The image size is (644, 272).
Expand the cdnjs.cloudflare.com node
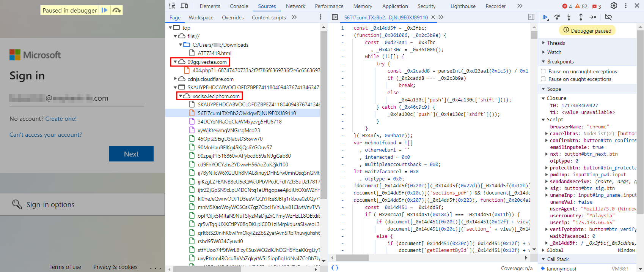175,79
